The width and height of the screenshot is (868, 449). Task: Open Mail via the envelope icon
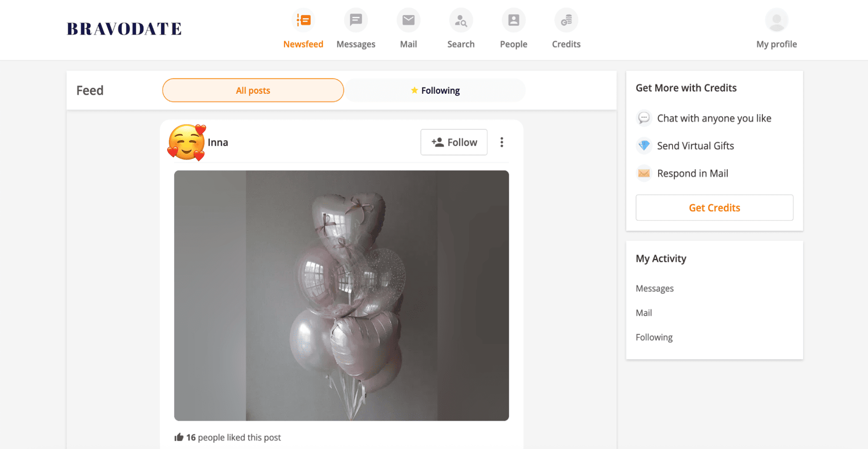coord(408,20)
